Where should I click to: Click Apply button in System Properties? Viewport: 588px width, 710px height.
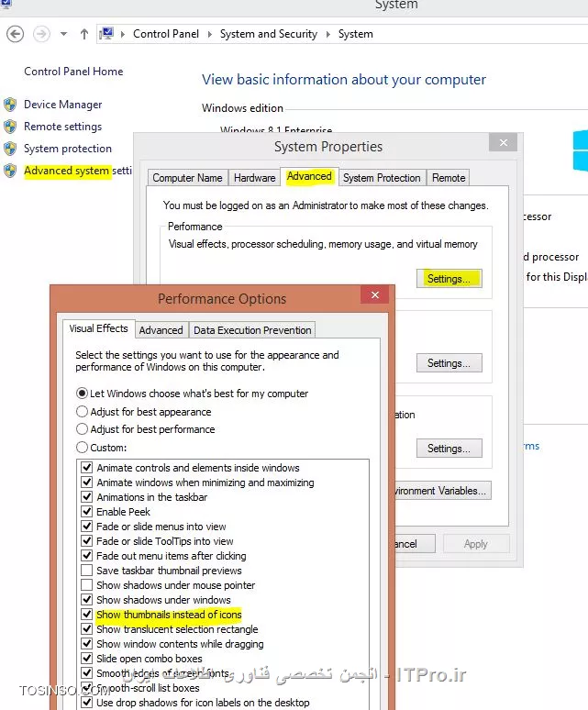pos(476,544)
